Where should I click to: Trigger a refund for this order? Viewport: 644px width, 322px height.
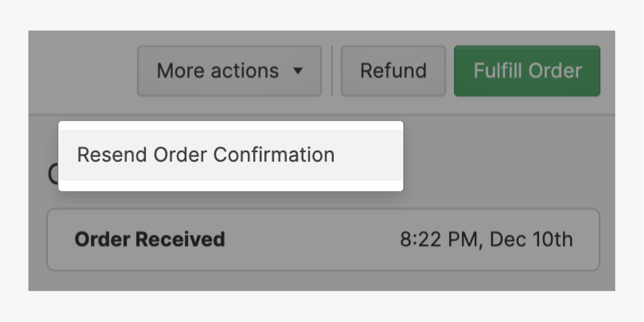point(393,71)
